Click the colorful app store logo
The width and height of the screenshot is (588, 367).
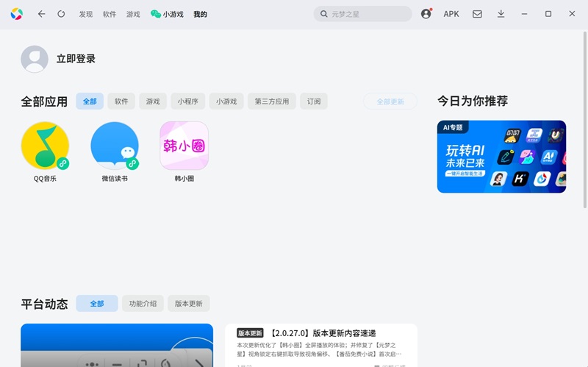click(x=16, y=14)
